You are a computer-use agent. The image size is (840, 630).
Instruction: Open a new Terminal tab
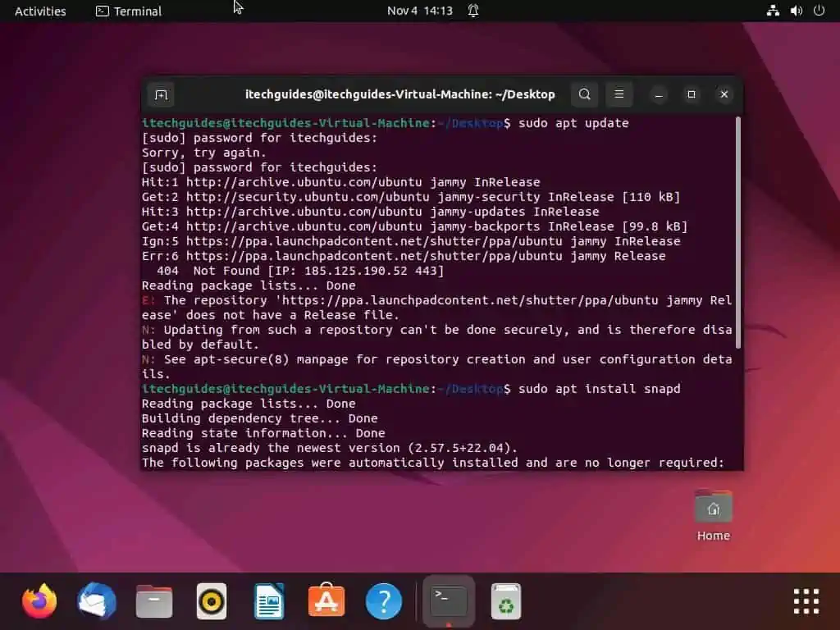pyautogui.click(x=160, y=94)
